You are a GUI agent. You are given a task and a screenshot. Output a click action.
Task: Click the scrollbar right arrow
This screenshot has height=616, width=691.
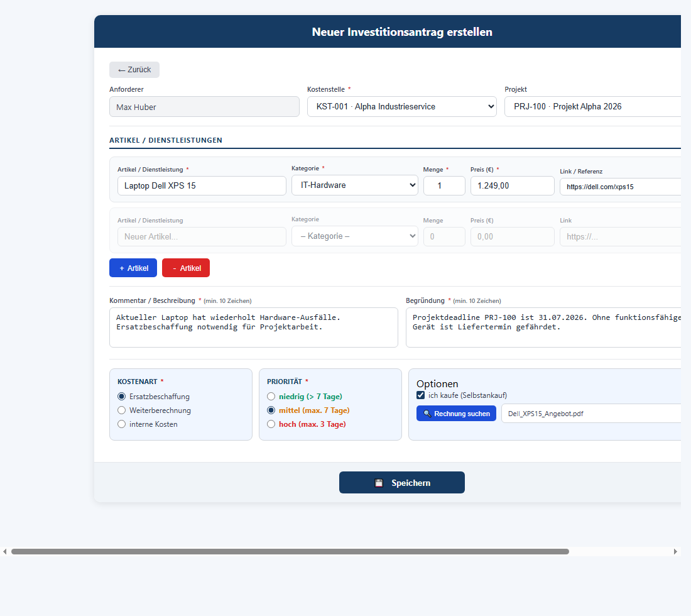[x=675, y=552]
